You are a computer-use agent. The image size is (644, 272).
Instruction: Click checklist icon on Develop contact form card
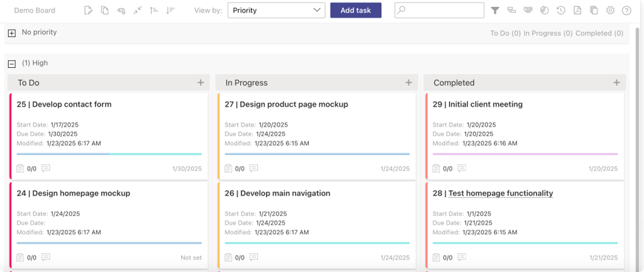[x=20, y=168]
